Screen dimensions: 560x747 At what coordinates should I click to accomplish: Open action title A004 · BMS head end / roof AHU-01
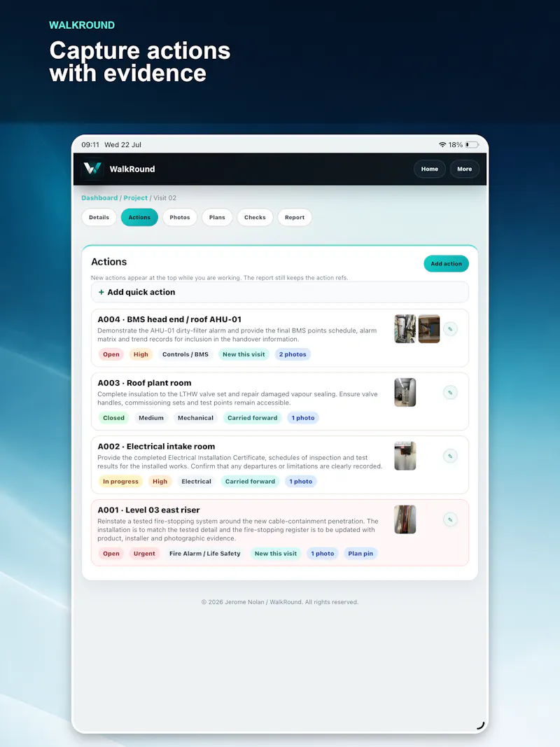169,319
